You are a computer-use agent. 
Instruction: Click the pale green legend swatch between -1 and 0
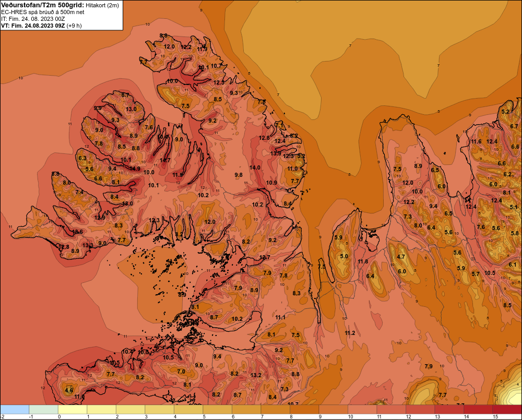click(x=44, y=410)
